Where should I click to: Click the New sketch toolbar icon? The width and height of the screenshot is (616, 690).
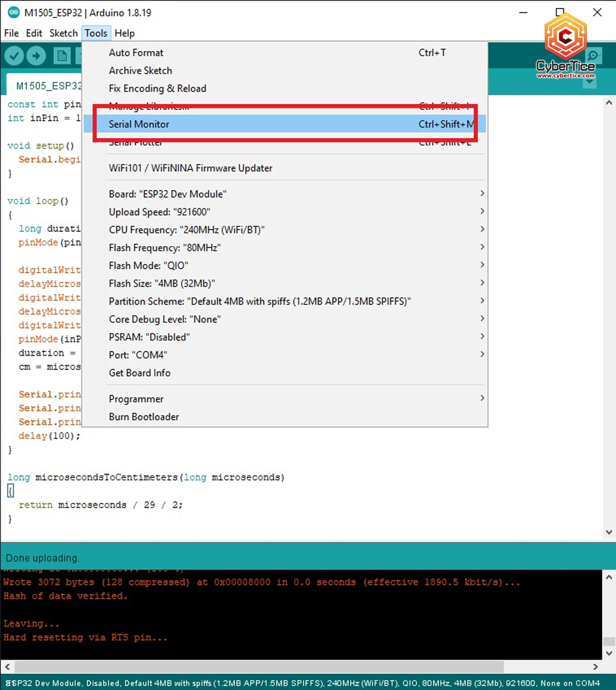pos(62,56)
